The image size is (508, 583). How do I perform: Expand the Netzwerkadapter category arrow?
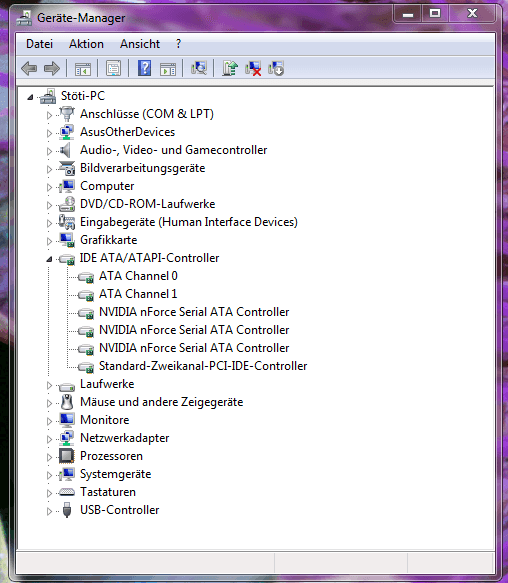pyautogui.click(x=49, y=439)
